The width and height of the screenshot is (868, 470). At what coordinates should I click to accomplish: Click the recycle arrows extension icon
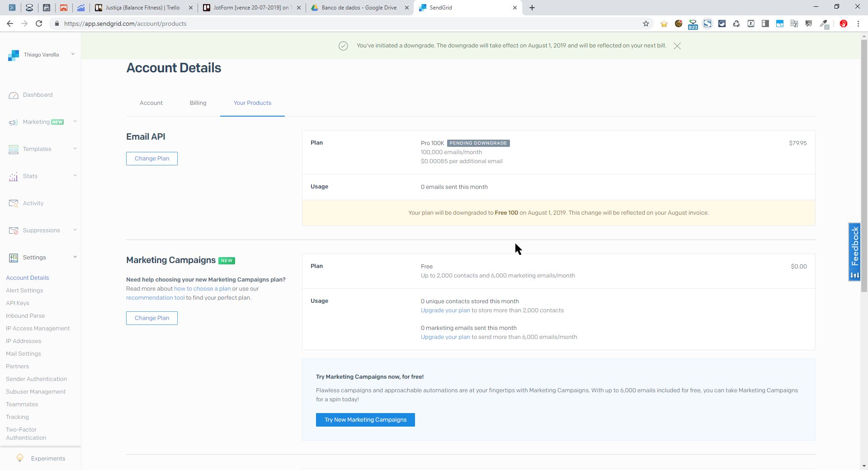coord(736,23)
